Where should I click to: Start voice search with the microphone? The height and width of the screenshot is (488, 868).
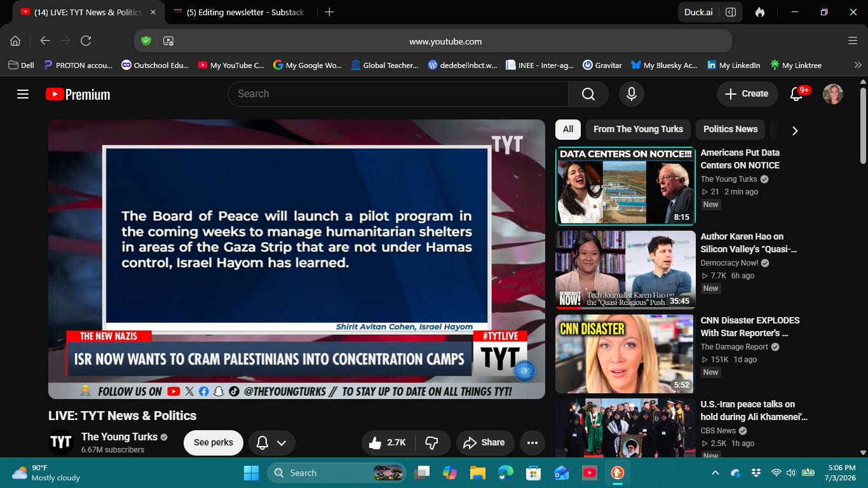pyautogui.click(x=632, y=94)
